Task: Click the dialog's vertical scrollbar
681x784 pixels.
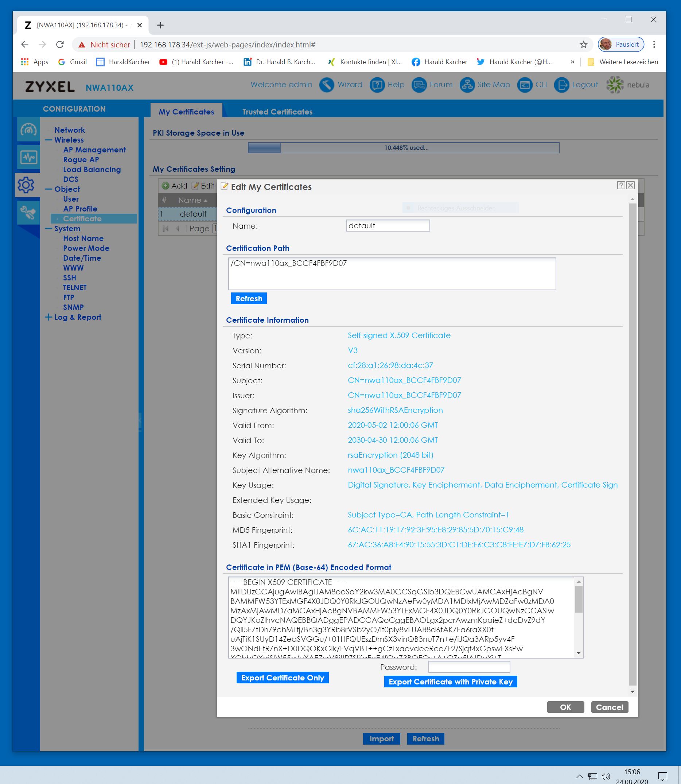Action: 633,445
